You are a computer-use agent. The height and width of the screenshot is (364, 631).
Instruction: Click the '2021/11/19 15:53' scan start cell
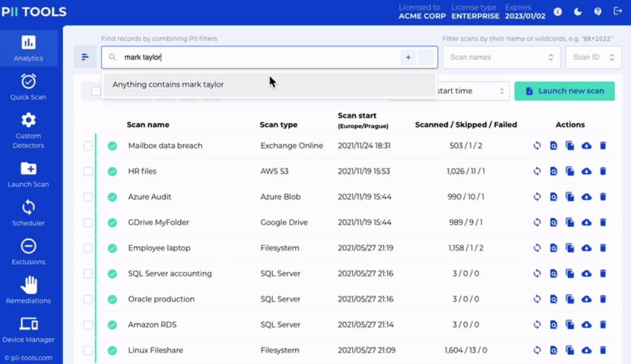364,171
